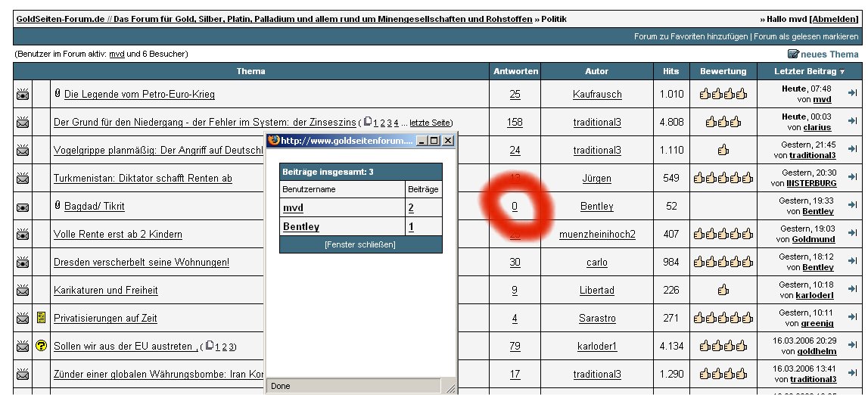Click envelope icon for Volle Rente thread
Image resolution: width=868 pixels, height=395 pixels.
pyautogui.click(x=23, y=234)
